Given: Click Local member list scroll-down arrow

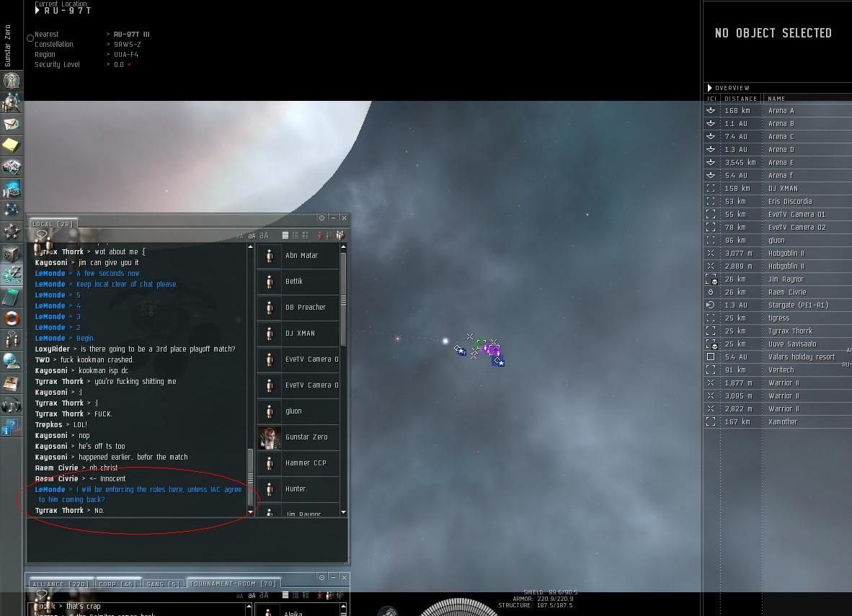Looking at the screenshot, I should [343, 512].
